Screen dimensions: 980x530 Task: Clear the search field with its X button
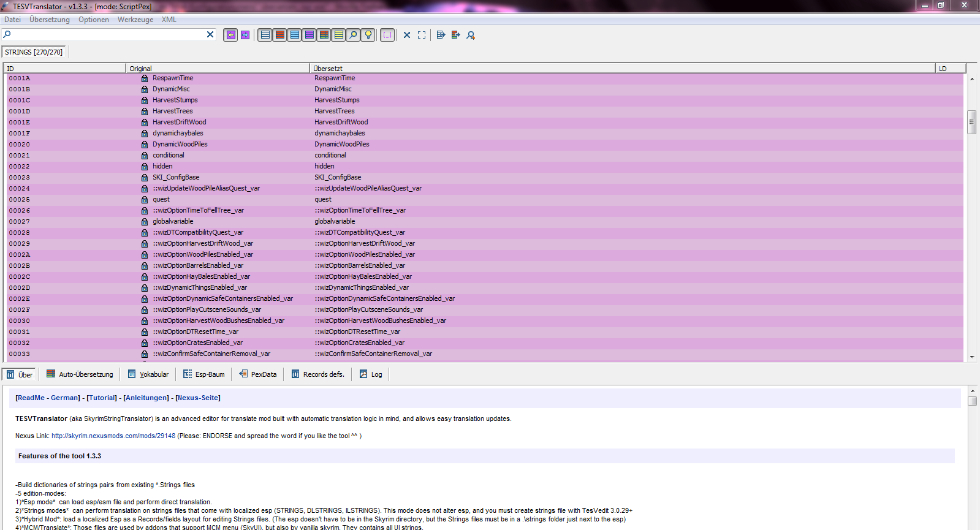210,34
